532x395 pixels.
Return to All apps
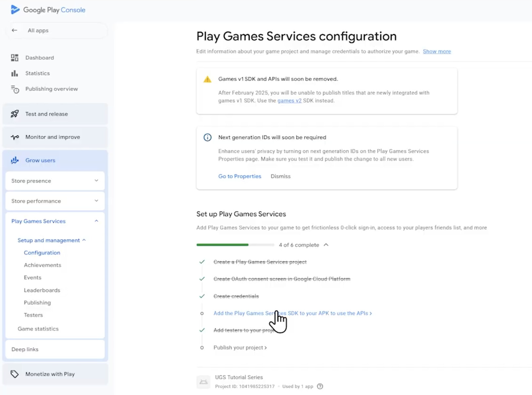coord(38,30)
